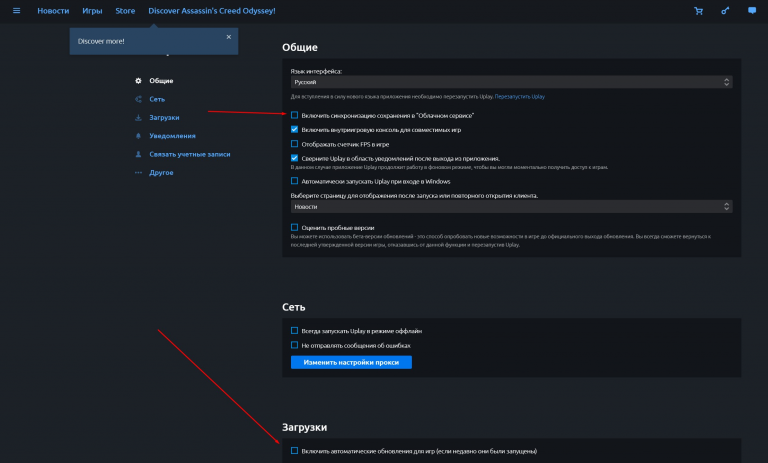Open the hamburger menu icon
This screenshot has width=768, height=463.
(x=16, y=11)
